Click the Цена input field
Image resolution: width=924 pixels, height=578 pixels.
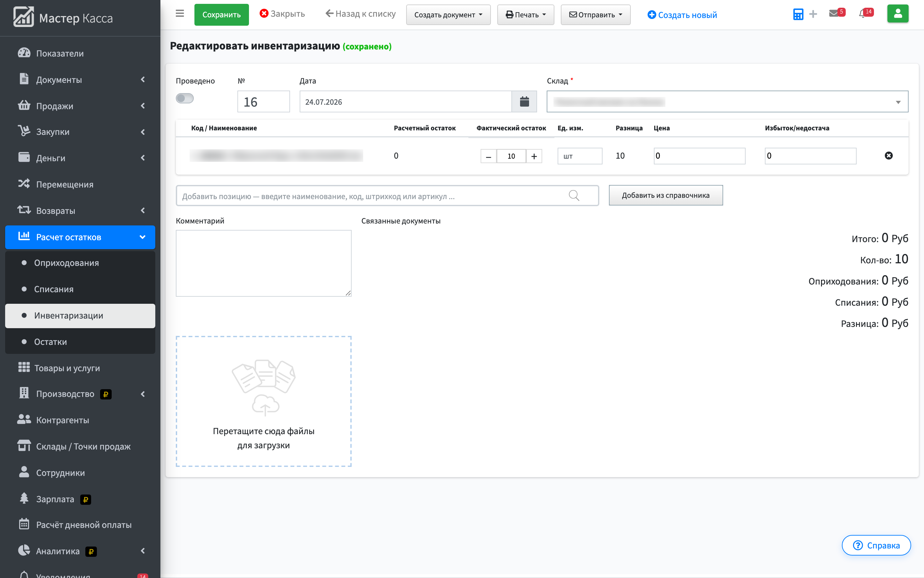click(x=699, y=156)
